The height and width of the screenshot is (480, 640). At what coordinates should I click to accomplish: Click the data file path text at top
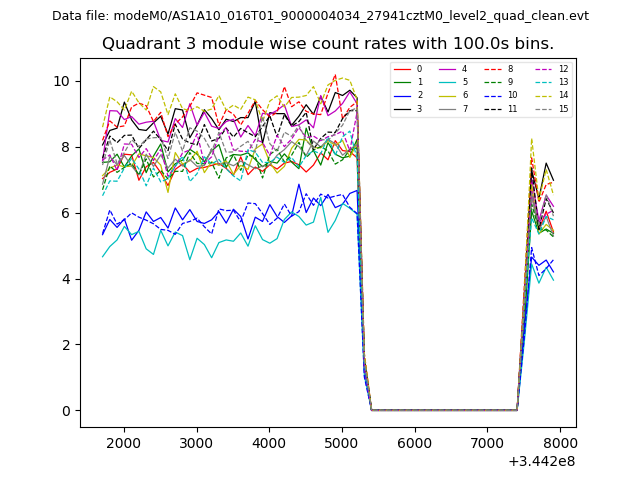point(320,16)
